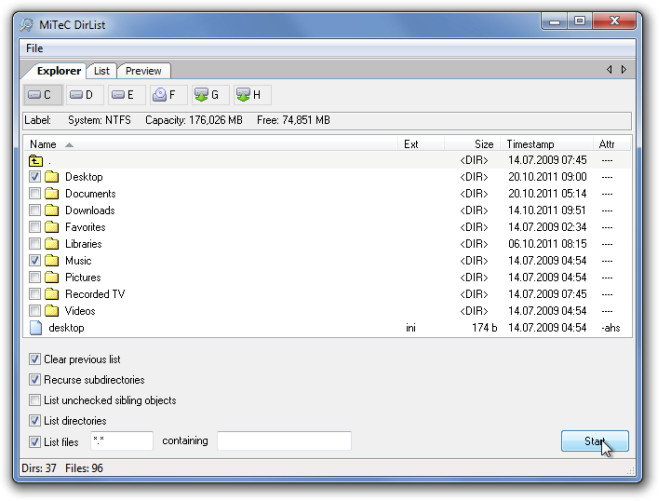Toggle the List files checkbox

pos(35,442)
